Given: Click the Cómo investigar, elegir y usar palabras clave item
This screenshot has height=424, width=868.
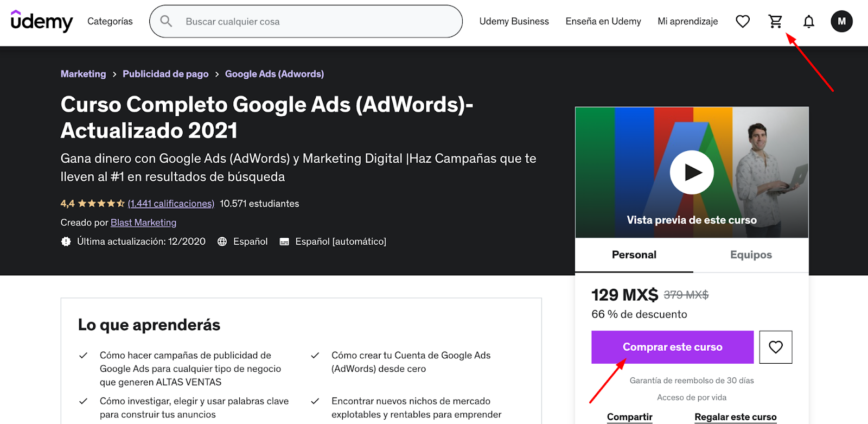Looking at the screenshot, I should (x=194, y=408).
